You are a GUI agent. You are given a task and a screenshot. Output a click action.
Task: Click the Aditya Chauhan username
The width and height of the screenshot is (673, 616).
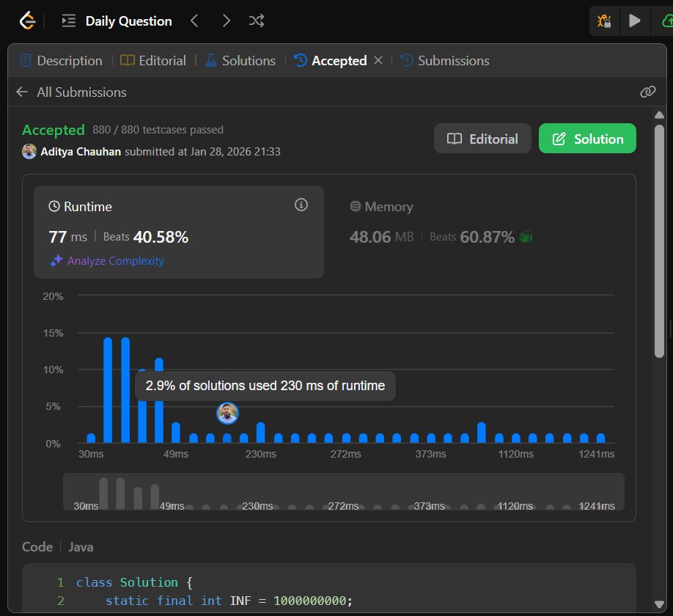(81, 152)
